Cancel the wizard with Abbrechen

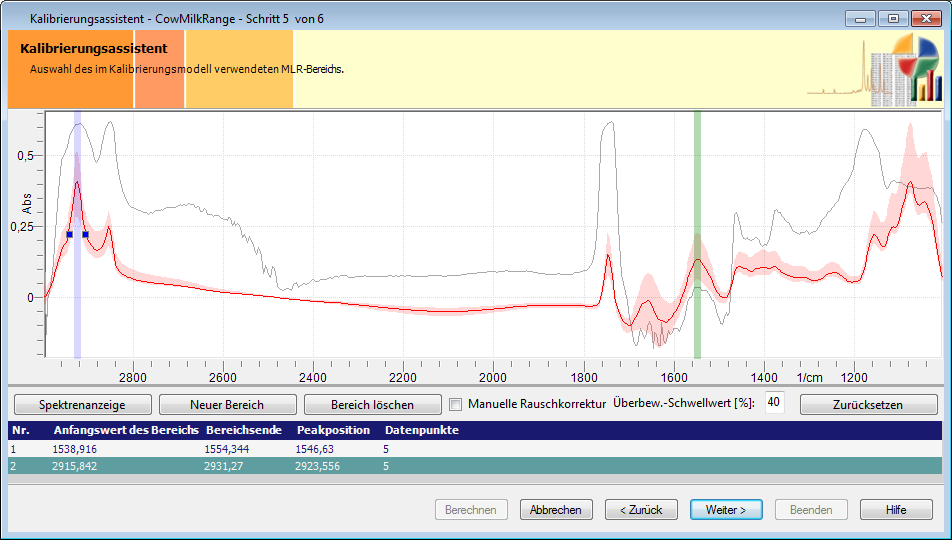(x=556, y=510)
